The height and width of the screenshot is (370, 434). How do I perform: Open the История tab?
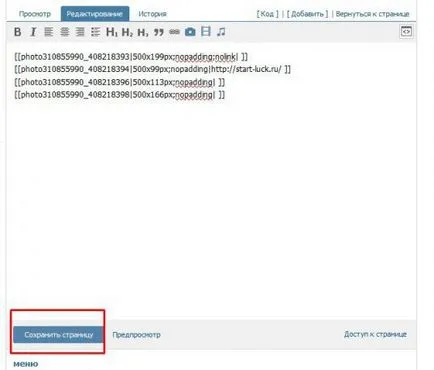(152, 14)
